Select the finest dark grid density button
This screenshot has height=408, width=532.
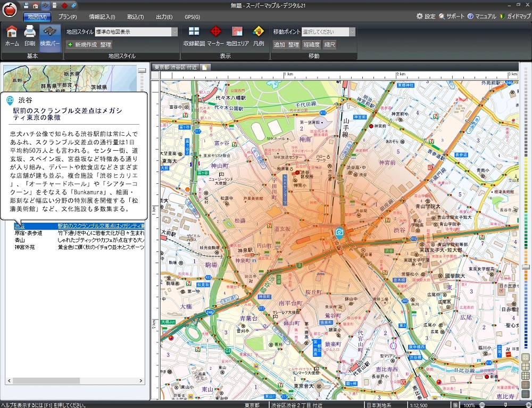526,394
